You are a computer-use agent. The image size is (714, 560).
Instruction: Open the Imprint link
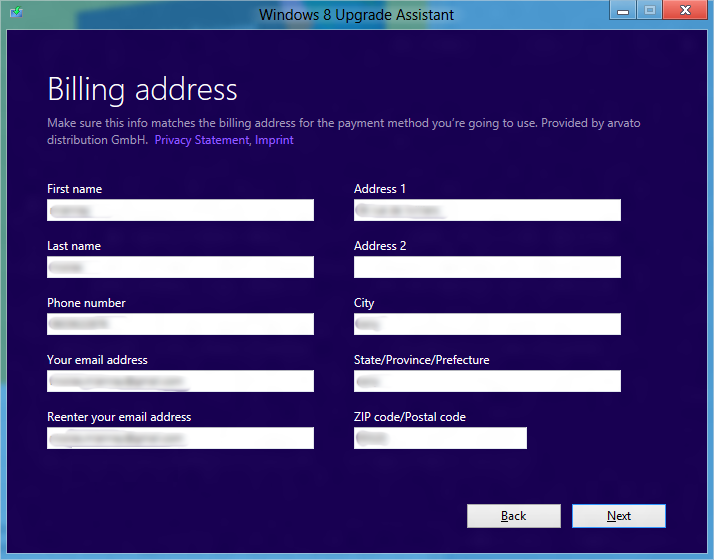(x=274, y=140)
